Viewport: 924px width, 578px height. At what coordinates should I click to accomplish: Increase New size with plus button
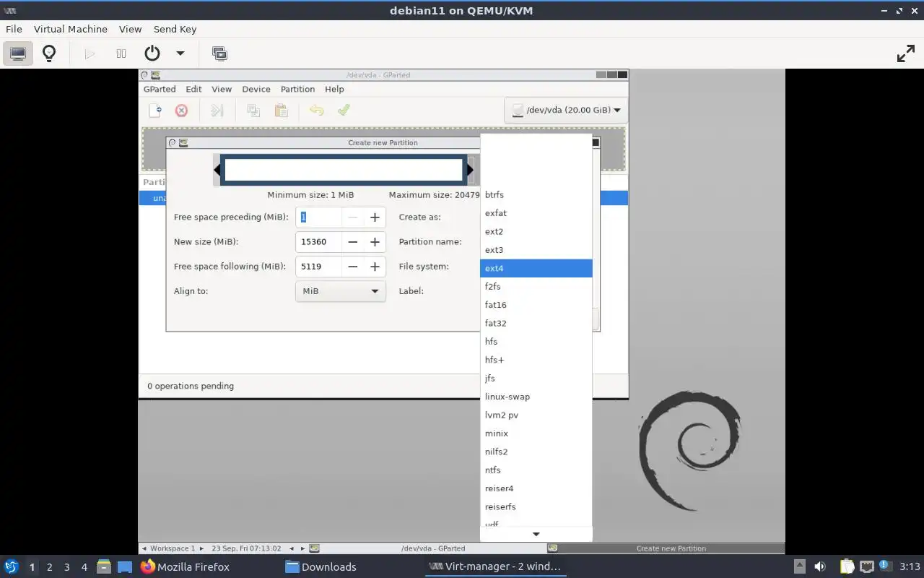pos(375,242)
